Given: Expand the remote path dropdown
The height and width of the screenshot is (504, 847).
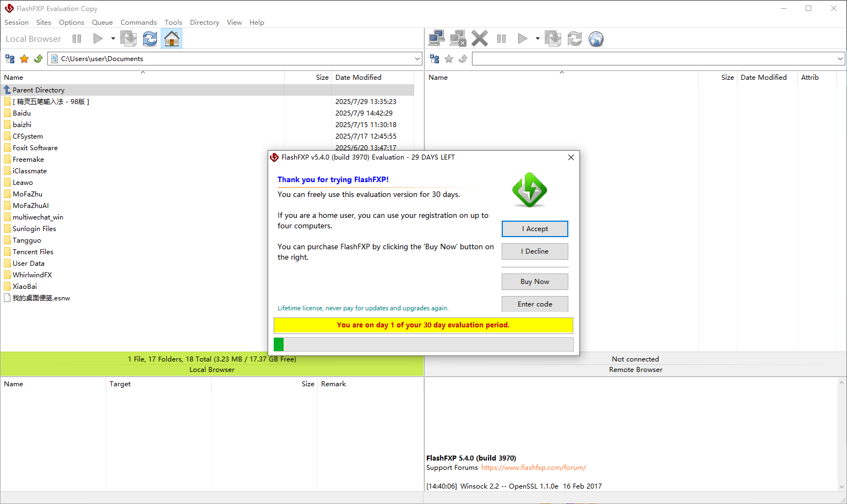Looking at the screenshot, I should tap(840, 59).
